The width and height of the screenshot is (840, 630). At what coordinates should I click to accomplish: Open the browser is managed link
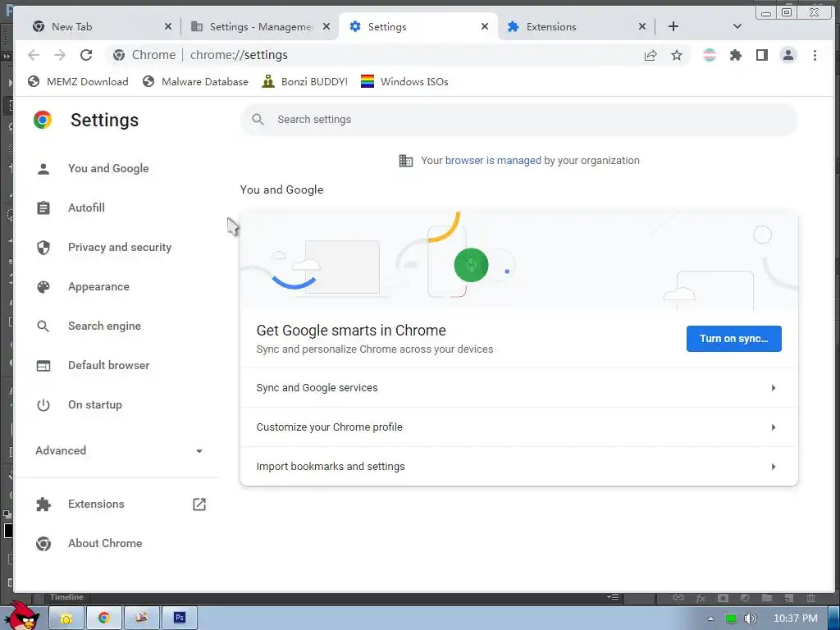(493, 161)
